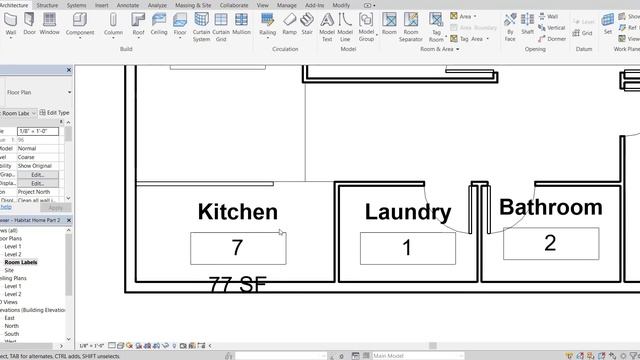
Task: Select the Mullion tool
Action: [241, 24]
